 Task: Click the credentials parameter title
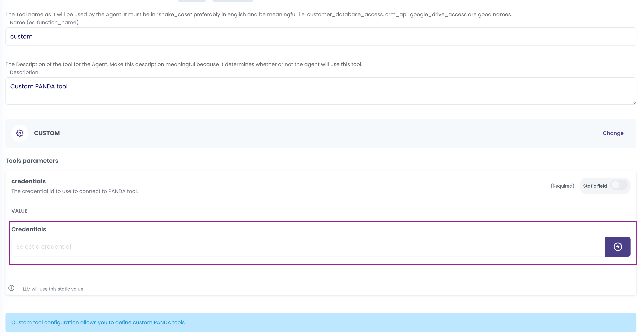(29, 181)
